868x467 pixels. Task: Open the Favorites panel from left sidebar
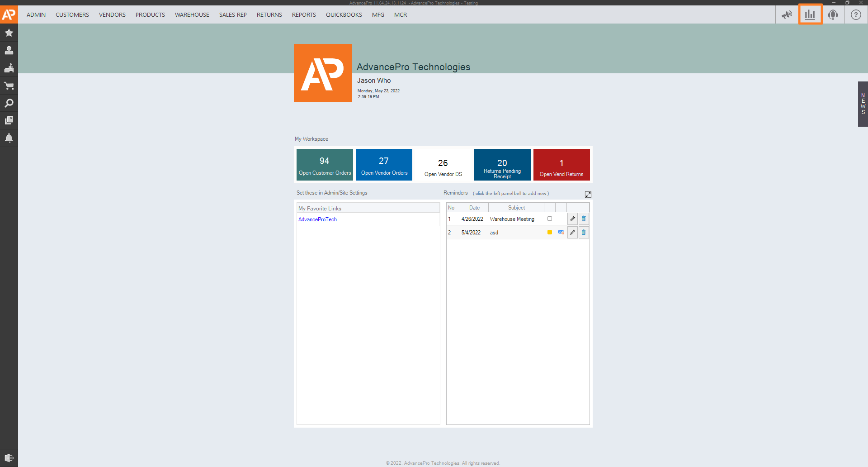[9, 33]
